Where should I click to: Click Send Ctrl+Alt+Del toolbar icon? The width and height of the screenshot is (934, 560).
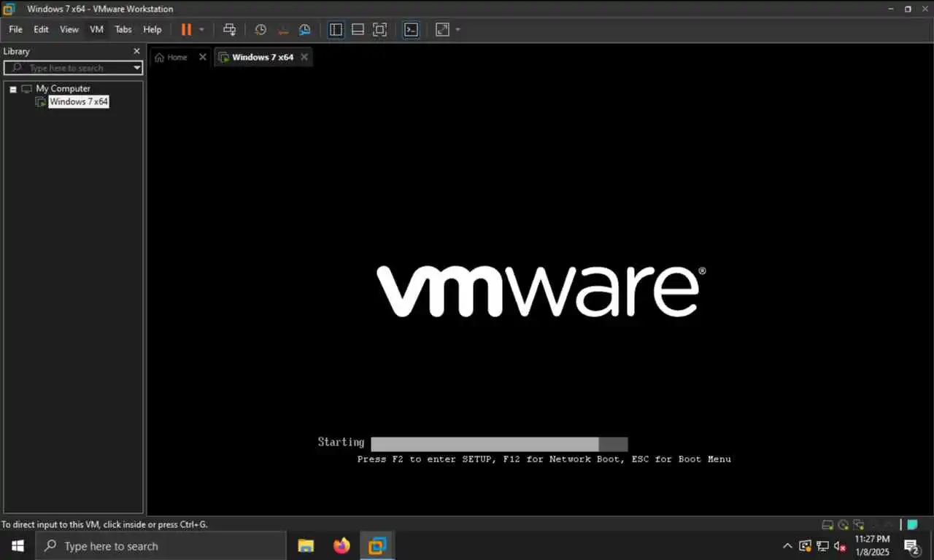tap(229, 30)
